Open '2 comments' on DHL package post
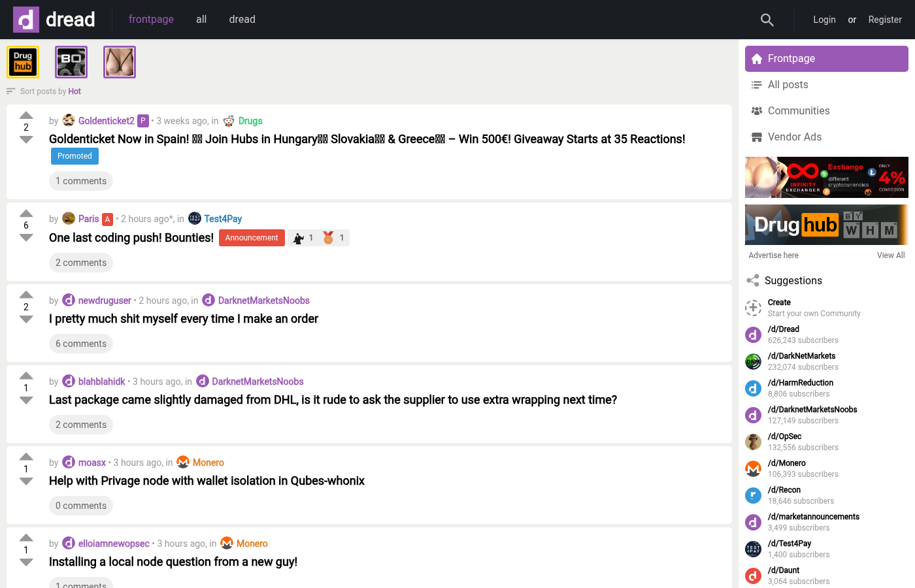The width and height of the screenshot is (915, 588). [x=81, y=425]
